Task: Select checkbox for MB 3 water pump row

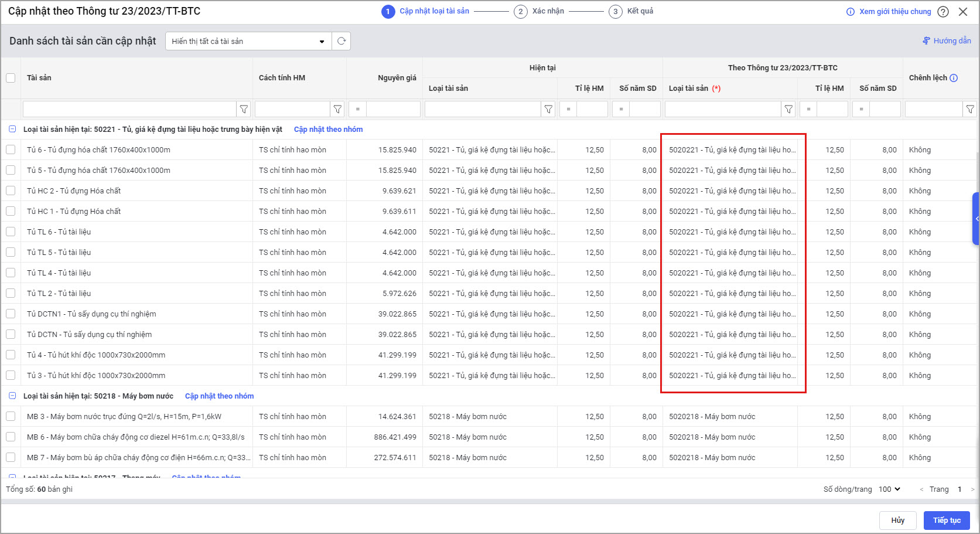Action: pyautogui.click(x=11, y=417)
